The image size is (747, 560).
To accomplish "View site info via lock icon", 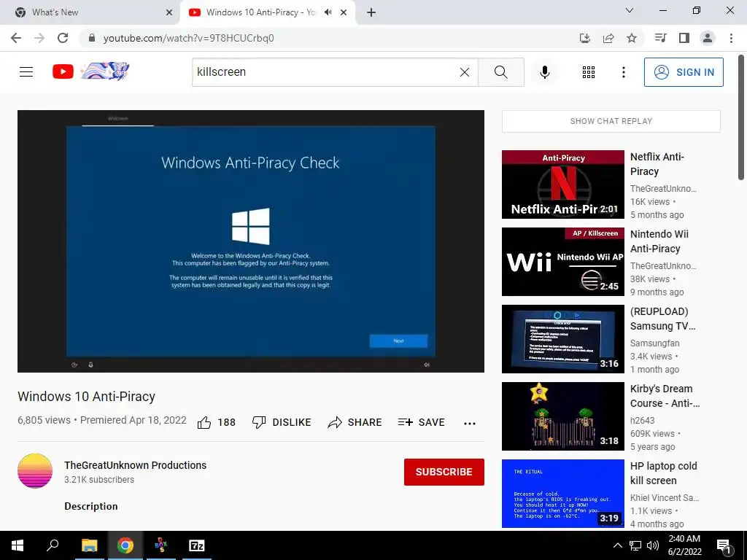I will (92, 38).
